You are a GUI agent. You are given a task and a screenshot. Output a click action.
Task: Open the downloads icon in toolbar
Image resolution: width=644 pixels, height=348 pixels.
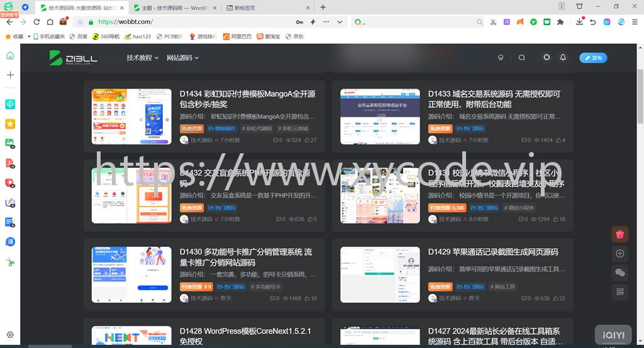pyautogui.click(x=579, y=21)
